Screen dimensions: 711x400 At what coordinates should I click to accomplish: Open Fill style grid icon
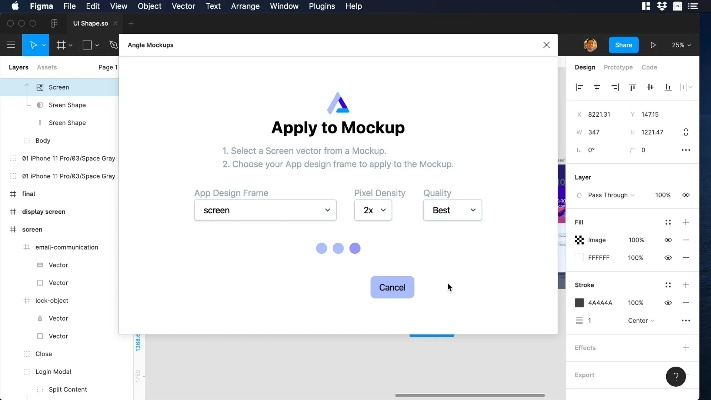[x=668, y=222]
